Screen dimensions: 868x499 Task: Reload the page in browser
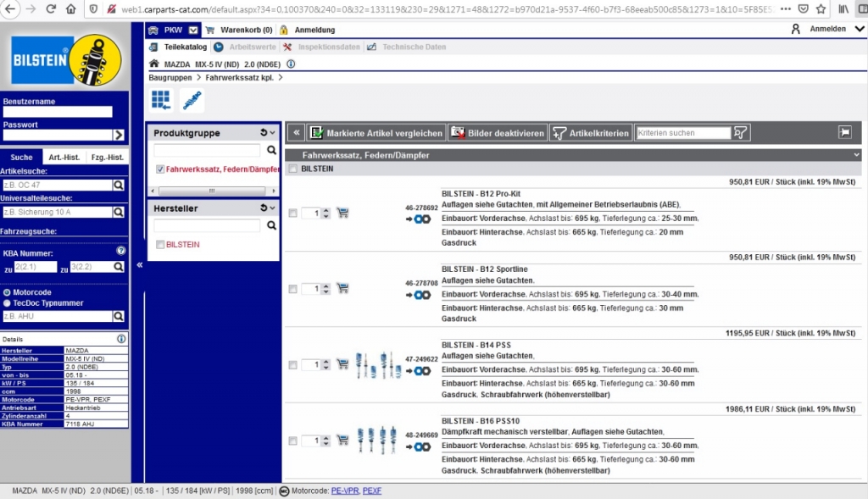pos(51,8)
